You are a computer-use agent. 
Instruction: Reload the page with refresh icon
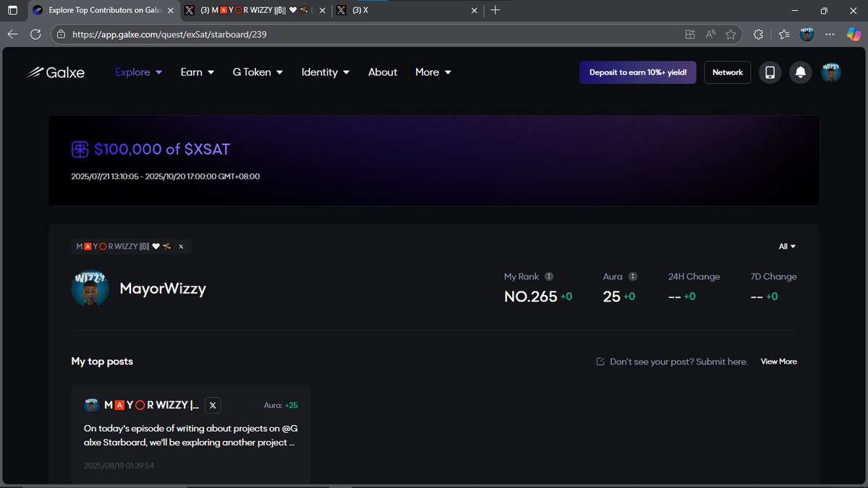point(35,34)
